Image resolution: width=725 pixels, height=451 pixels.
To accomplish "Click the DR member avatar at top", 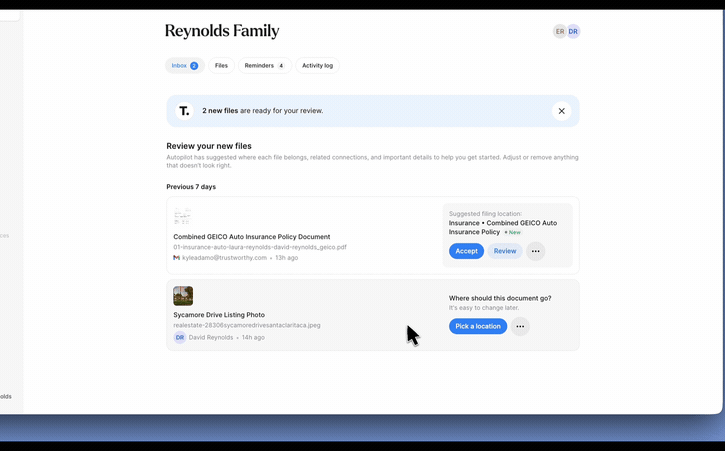I will coord(573,31).
